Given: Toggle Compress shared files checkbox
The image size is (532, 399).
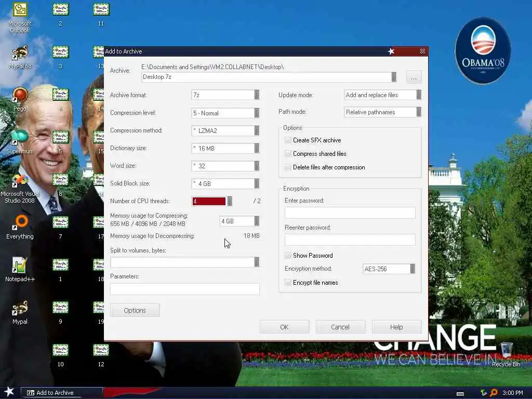Looking at the screenshot, I should coord(288,154).
